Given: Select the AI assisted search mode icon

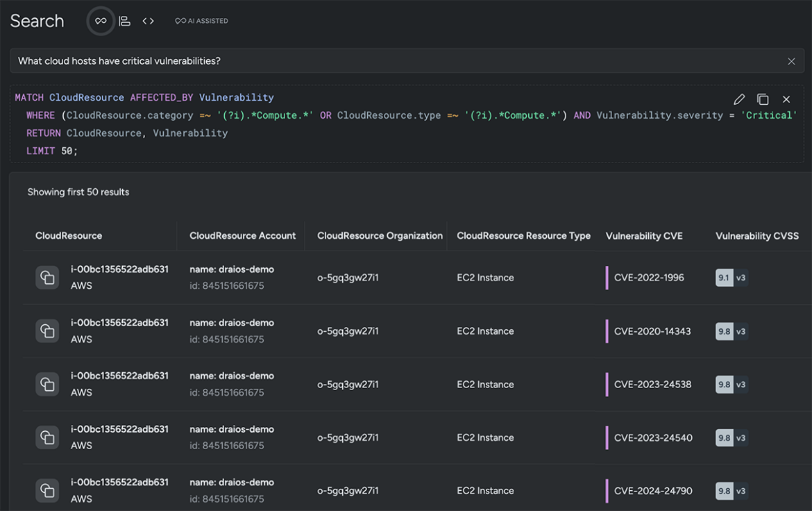Looking at the screenshot, I should click(101, 22).
